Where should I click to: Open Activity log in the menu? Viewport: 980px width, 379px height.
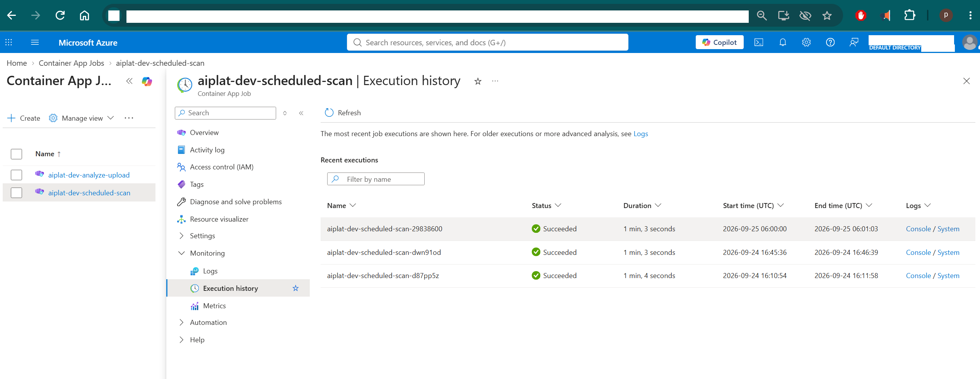[x=207, y=150]
